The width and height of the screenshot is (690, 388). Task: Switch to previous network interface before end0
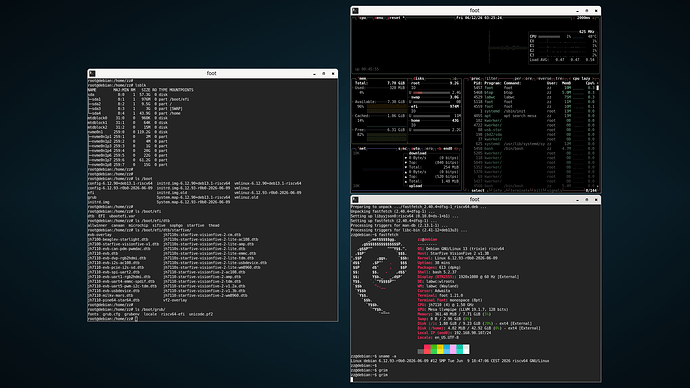[x=439, y=149]
